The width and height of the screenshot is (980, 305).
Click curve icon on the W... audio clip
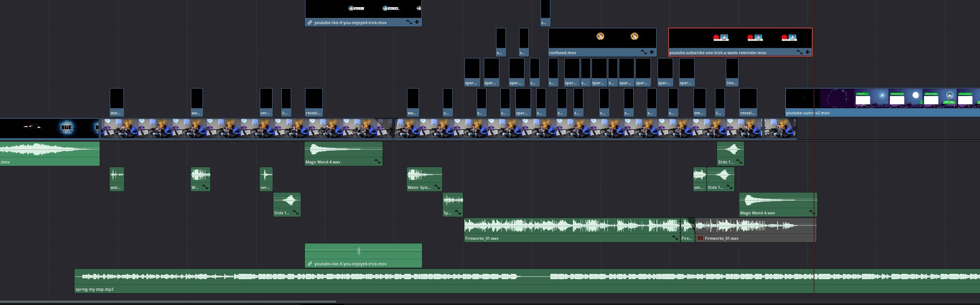205,187
